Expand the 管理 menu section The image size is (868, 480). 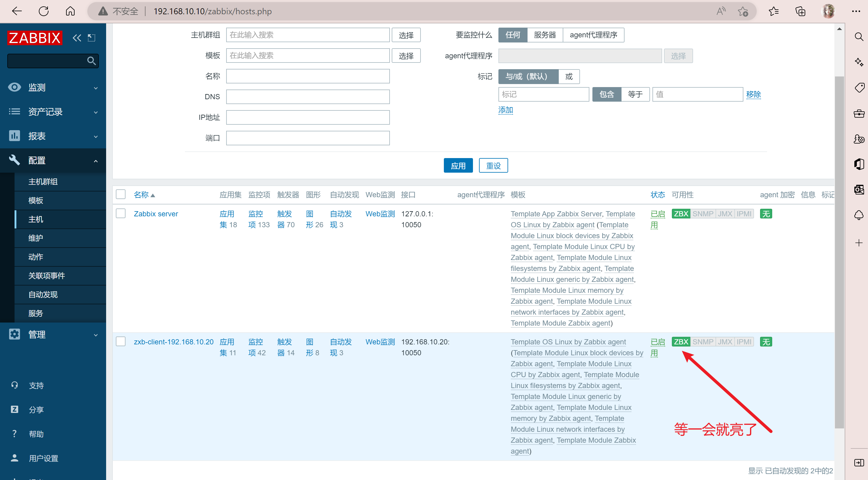pyautogui.click(x=53, y=335)
